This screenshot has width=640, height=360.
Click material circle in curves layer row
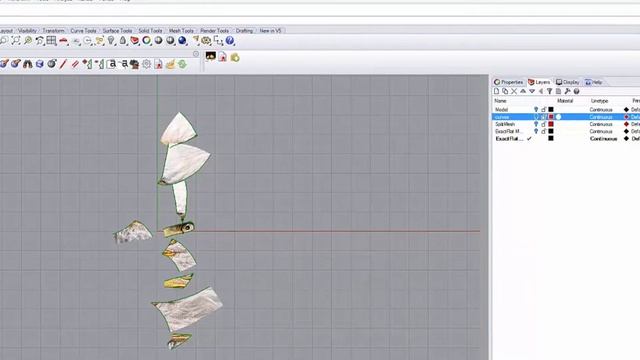click(x=559, y=117)
